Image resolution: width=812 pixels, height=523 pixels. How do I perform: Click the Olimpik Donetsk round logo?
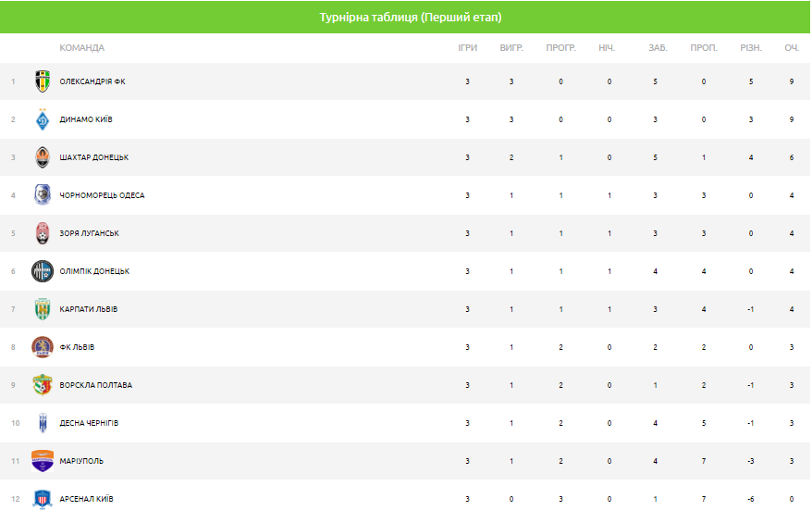click(43, 271)
